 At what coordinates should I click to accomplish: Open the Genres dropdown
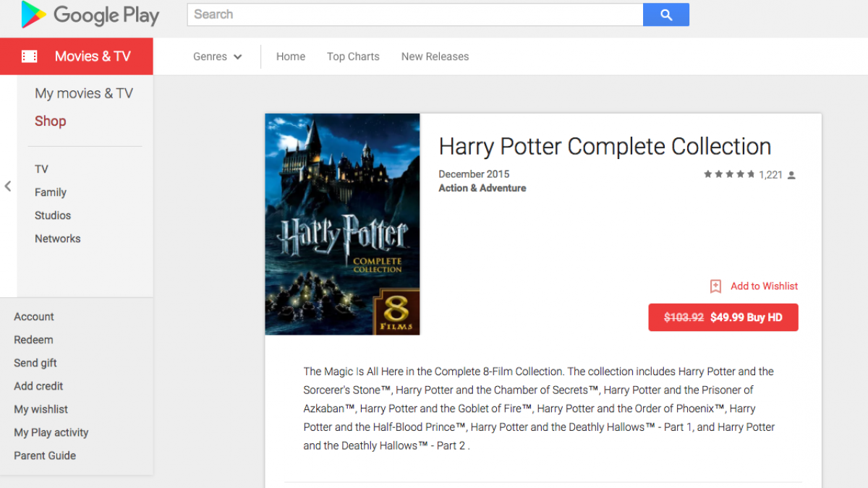point(217,56)
